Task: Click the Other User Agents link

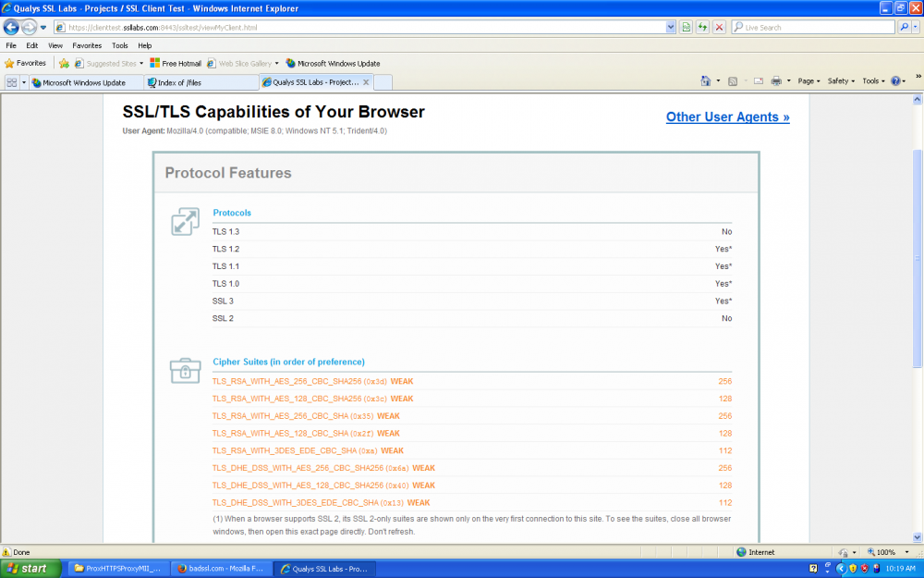Action: tap(726, 117)
